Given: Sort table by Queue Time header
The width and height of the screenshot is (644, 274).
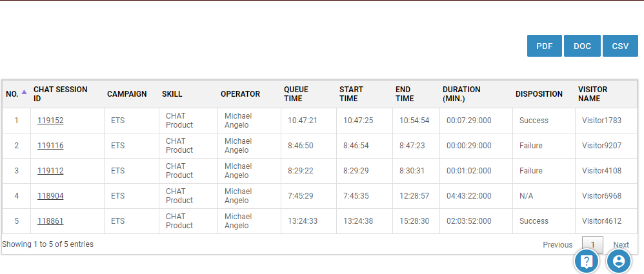Looking at the screenshot, I should [296, 94].
